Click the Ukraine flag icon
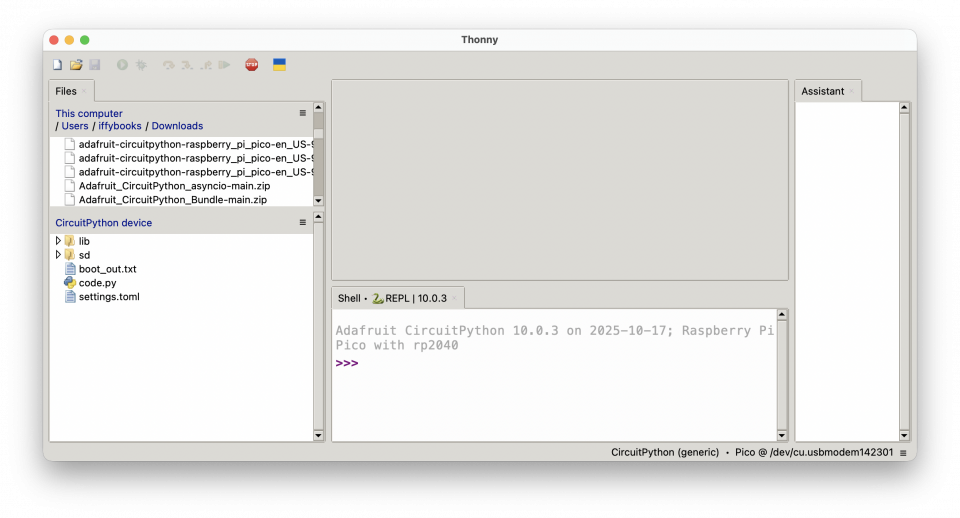The width and height of the screenshot is (960, 518). (280, 65)
